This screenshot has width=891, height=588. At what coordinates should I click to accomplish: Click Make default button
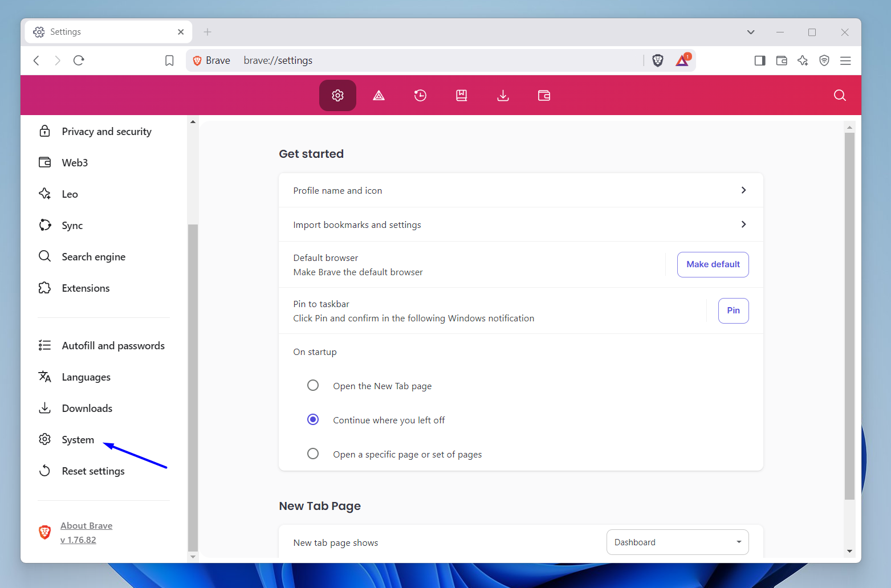click(x=713, y=264)
